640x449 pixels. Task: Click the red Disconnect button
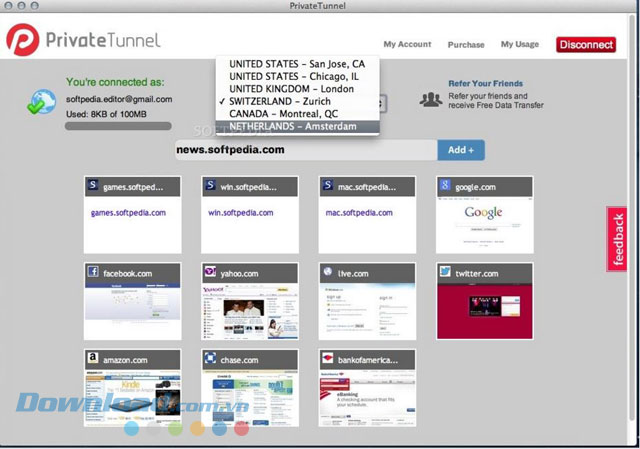(x=586, y=44)
